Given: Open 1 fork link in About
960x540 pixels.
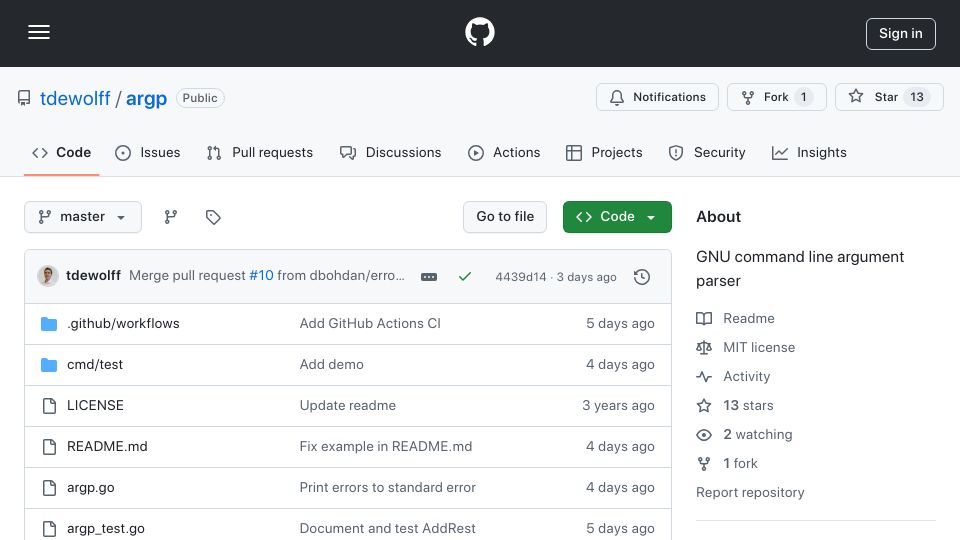Looking at the screenshot, I should pos(727,463).
